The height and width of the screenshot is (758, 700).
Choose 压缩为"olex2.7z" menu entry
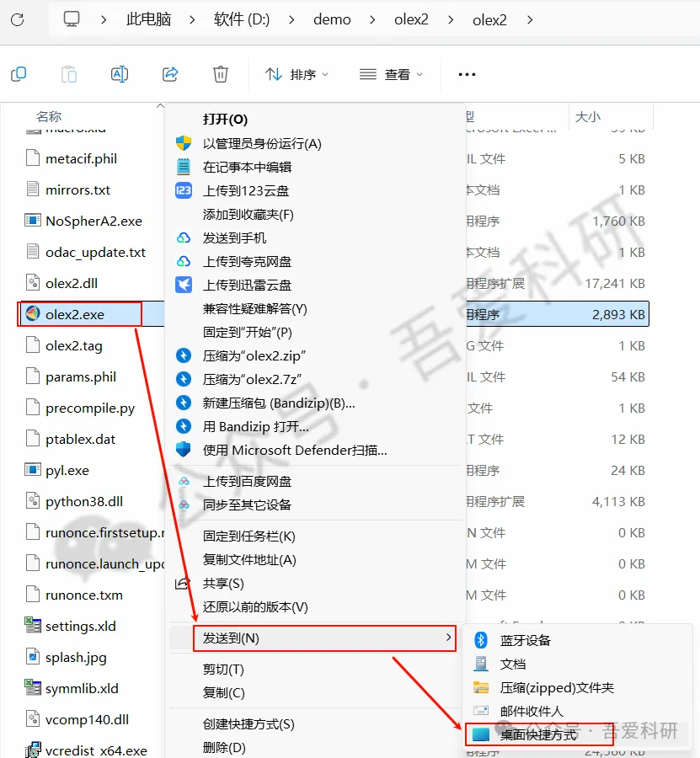pos(252,380)
